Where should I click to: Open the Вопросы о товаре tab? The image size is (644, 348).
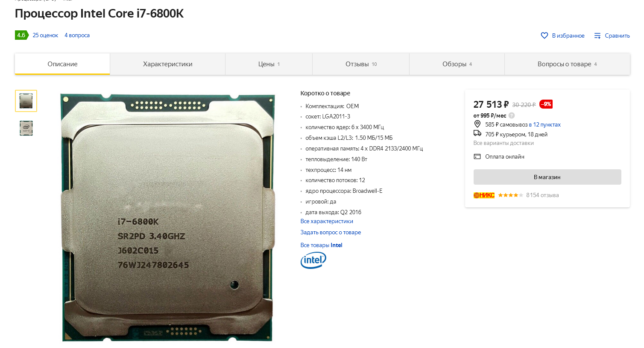click(567, 64)
